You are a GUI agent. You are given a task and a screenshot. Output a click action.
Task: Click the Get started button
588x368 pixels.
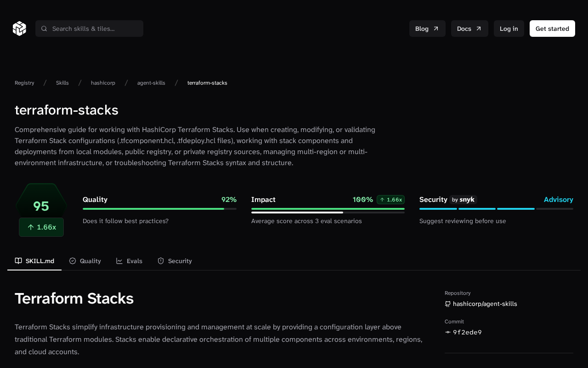(x=552, y=29)
